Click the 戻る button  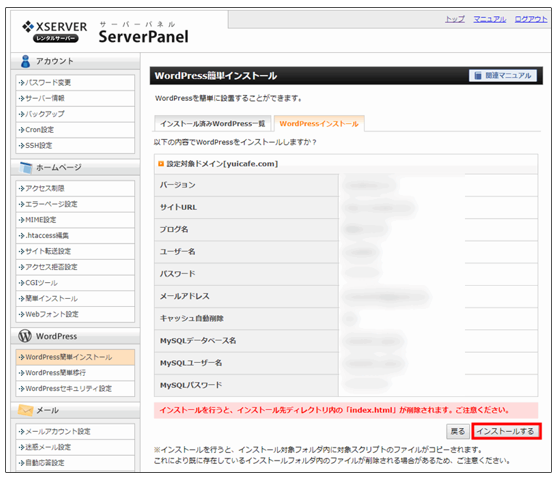click(457, 431)
